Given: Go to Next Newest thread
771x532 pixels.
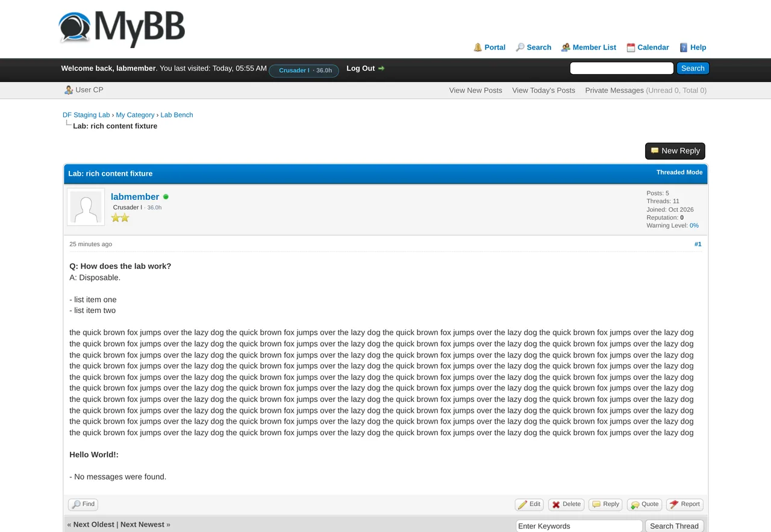Looking at the screenshot, I should (142, 525).
